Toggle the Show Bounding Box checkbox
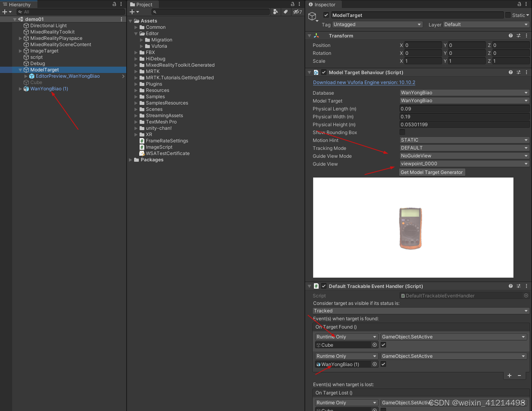Image resolution: width=532 pixels, height=411 pixels. click(401, 132)
